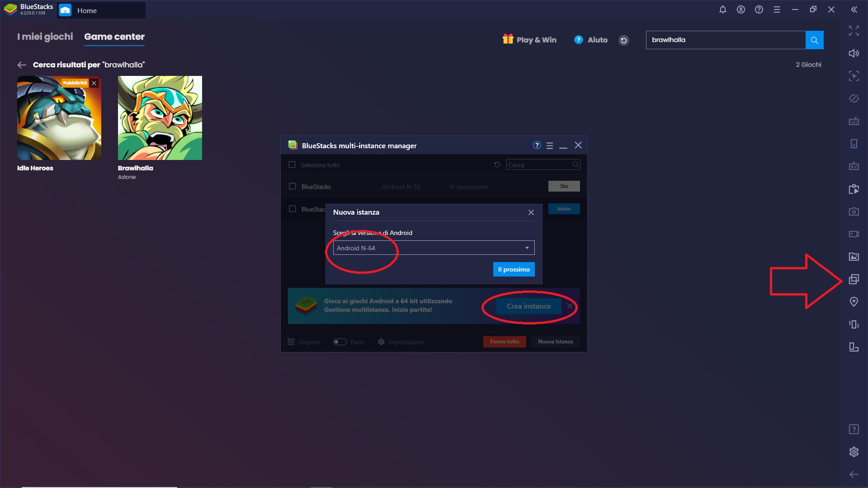Image resolution: width=868 pixels, height=488 pixels.
Task: Open Disponi arrange option
Action: point(303,342)
